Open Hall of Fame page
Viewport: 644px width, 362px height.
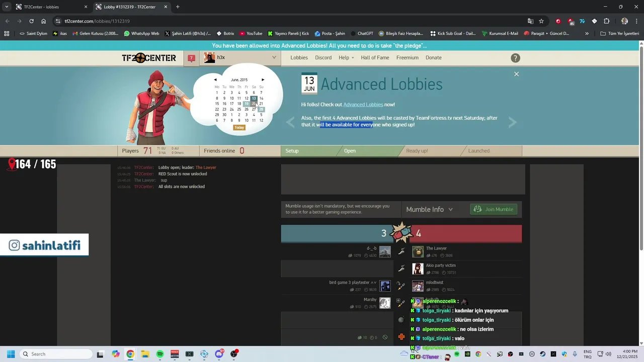pos(375,58)
